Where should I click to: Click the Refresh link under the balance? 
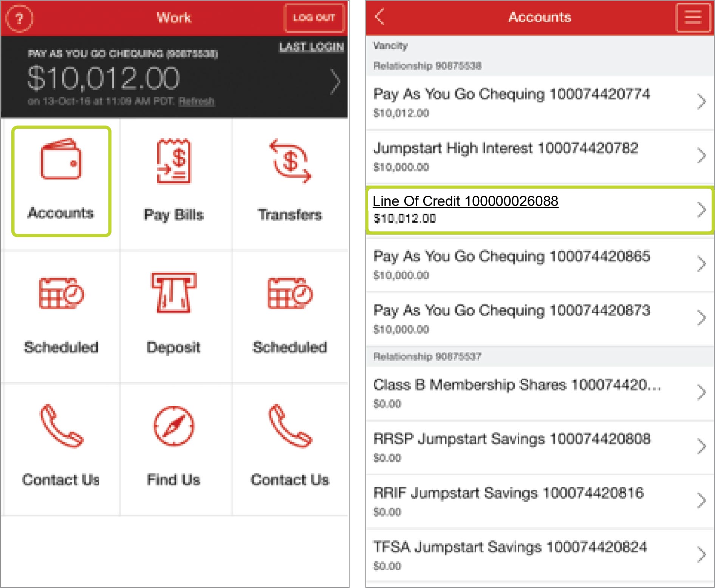click(197, 101)
